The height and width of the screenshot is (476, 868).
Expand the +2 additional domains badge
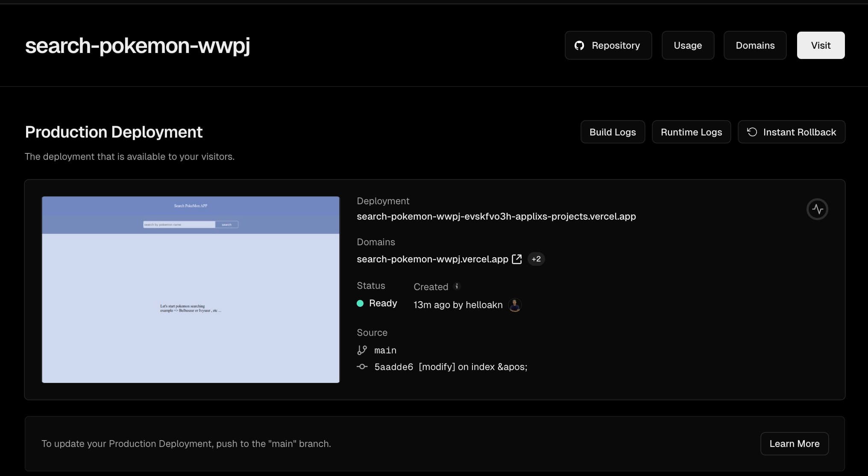pos(536,259)
